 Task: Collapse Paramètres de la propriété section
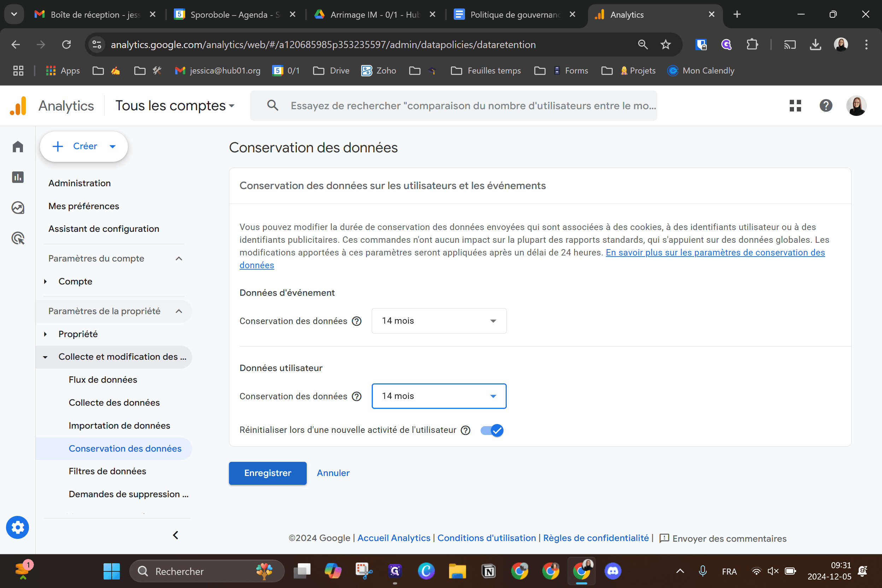pyautogui.click(x=179, y=311)
